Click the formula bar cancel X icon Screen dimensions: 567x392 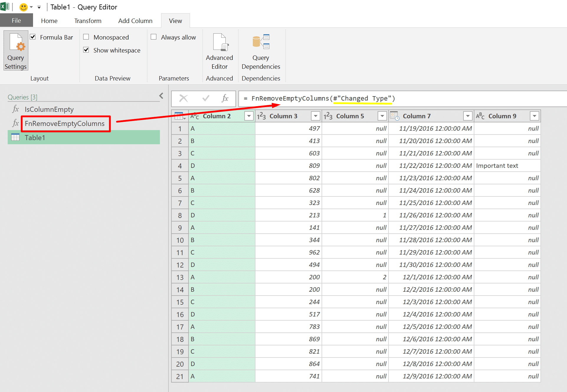click(x=183, y=98)
